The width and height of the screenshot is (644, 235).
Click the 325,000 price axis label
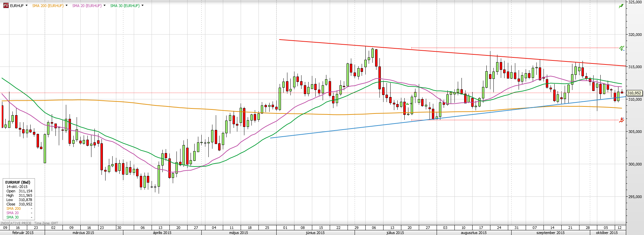click(635, 2)
